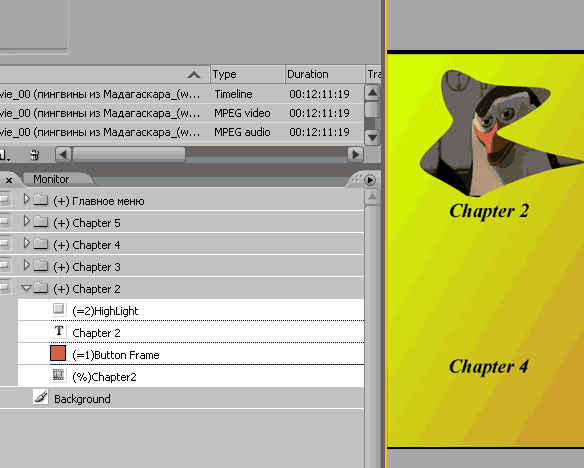Viewport: 584px width, 468px height.
Task: Select the (=1)Button Frame layer name
Action: click(x=116, y=355)
